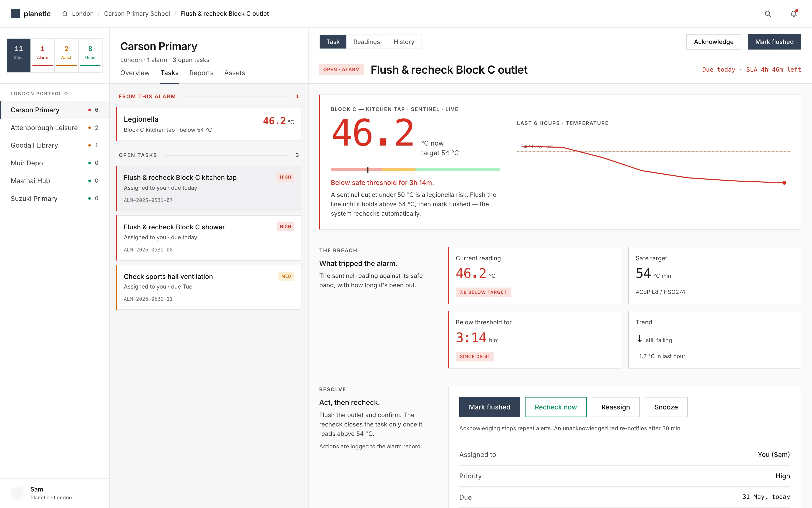Open Carson Primary School breadcrumb
The width and height of the screenshot is (812, 508).
[x=137, y=14]
